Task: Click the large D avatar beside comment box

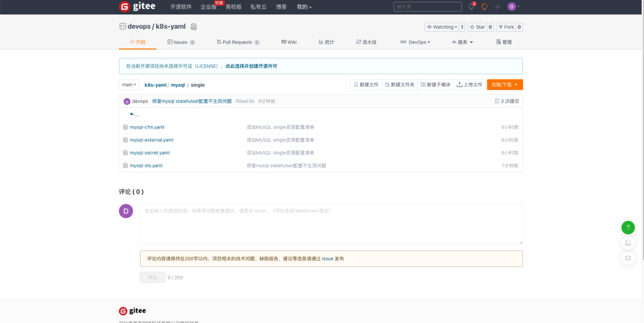Action: 126,211
